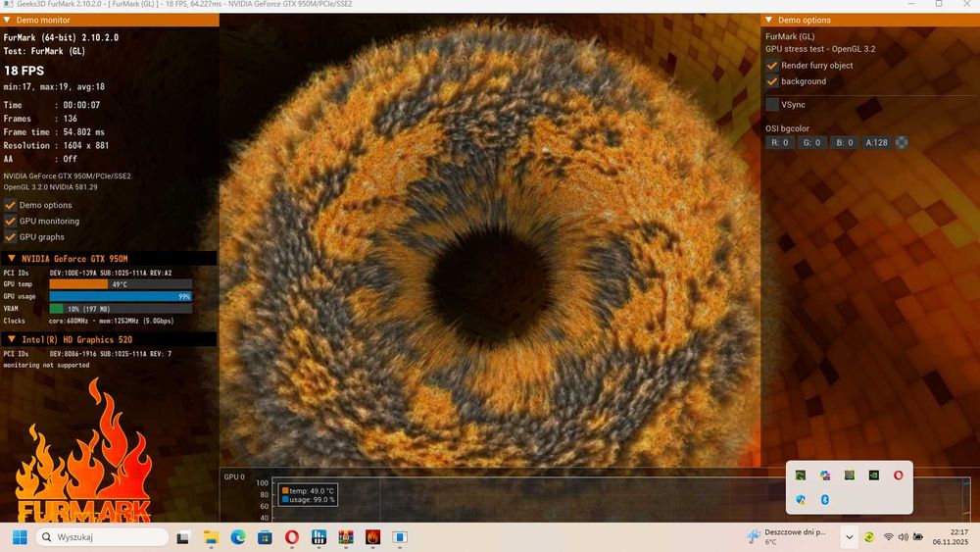
Task: Open Windows Security shield in the tray popup
Action: (801, 499)
